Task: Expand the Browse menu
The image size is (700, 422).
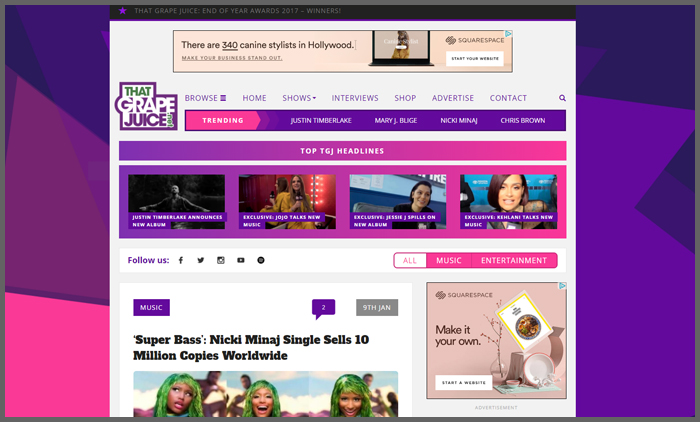Action: (205, 98)
